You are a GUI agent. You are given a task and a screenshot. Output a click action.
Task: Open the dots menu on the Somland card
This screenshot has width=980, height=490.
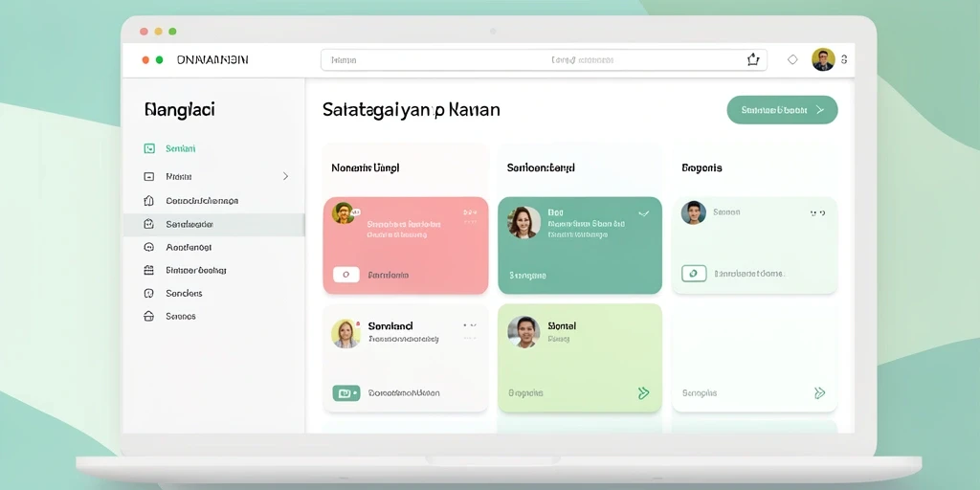pos(470,325)
